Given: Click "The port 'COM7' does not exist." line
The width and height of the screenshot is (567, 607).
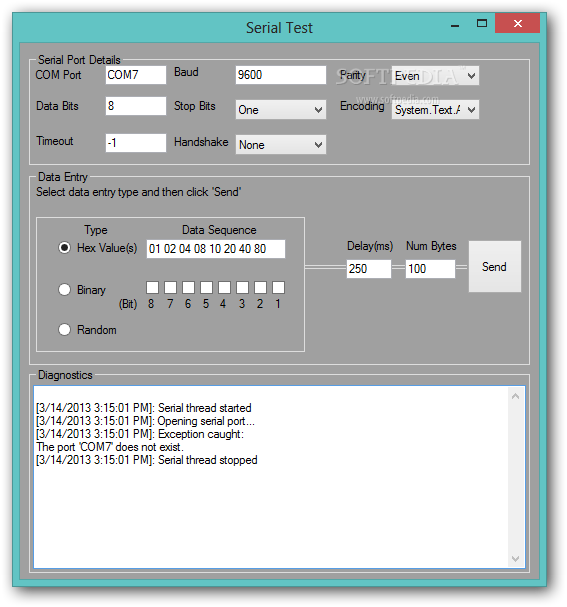Looking at the screenshot, I should pos(110,447).
